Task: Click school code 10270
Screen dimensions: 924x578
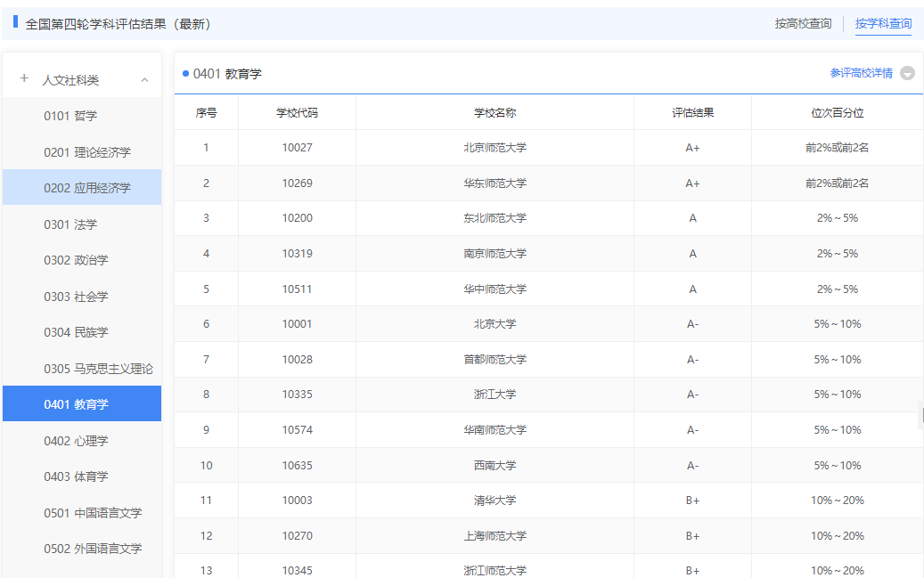Action: click(297, 535)
